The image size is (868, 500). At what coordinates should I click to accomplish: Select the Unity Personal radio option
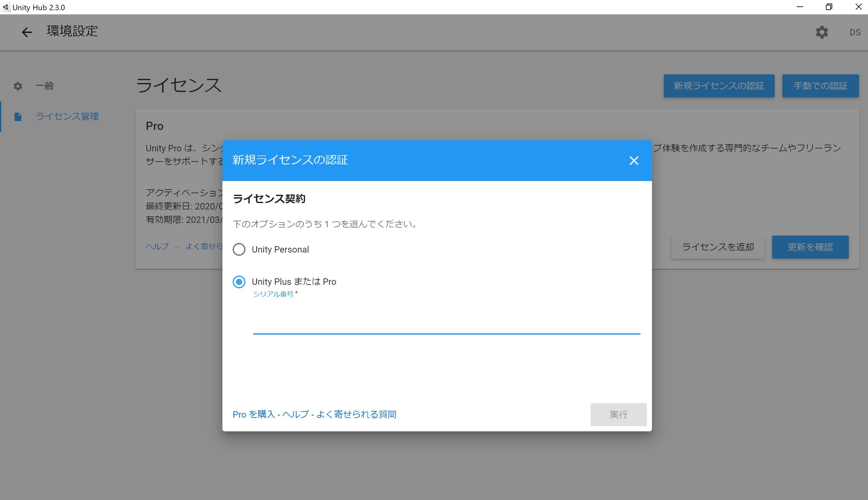[239, 249]
